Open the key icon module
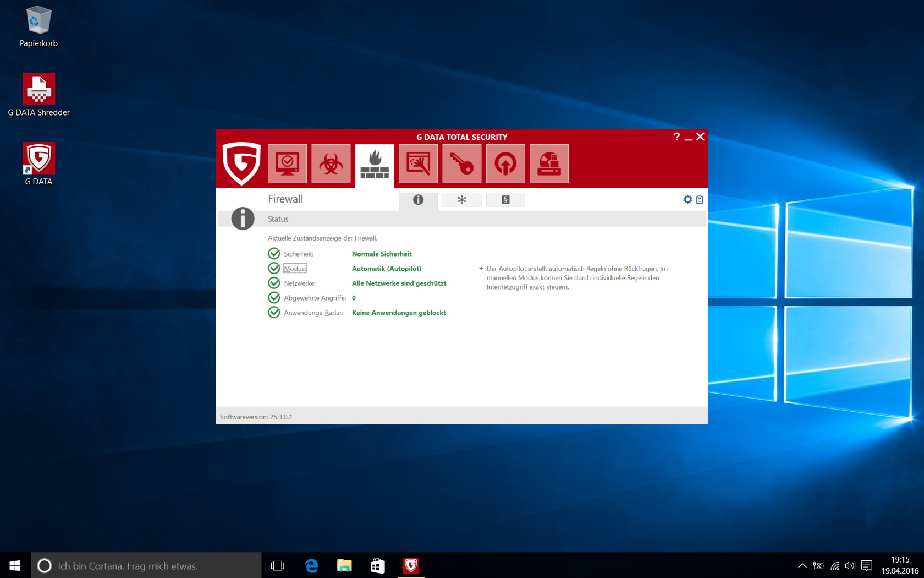Screen dimensions: 924x578 (x=461, y=163)
